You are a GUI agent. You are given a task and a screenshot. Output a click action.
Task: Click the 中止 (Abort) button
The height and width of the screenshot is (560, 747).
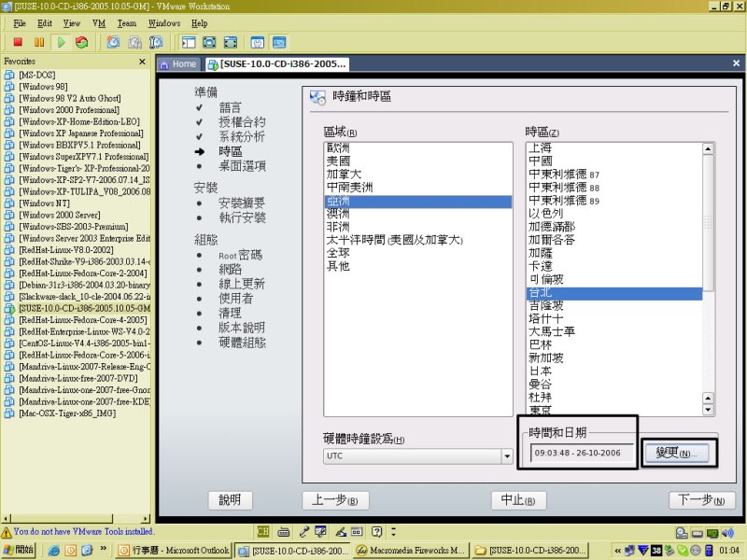click(x=518, y=500)
